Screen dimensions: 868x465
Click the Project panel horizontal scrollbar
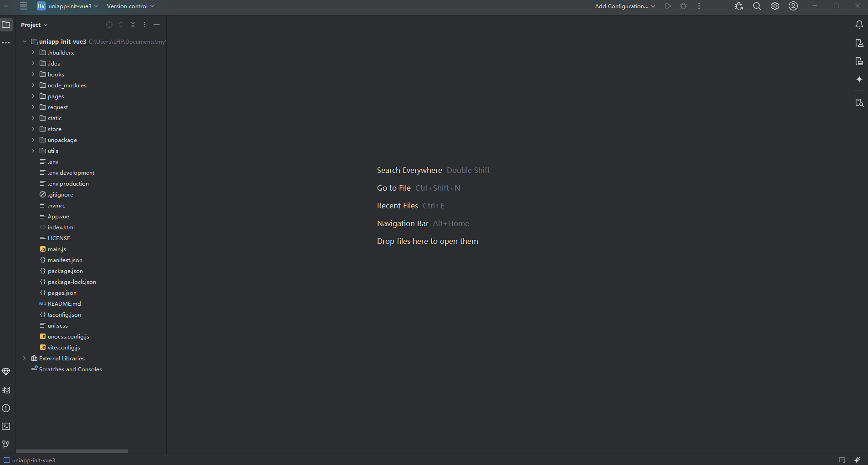pyautogui.click(x=72, y=451)
